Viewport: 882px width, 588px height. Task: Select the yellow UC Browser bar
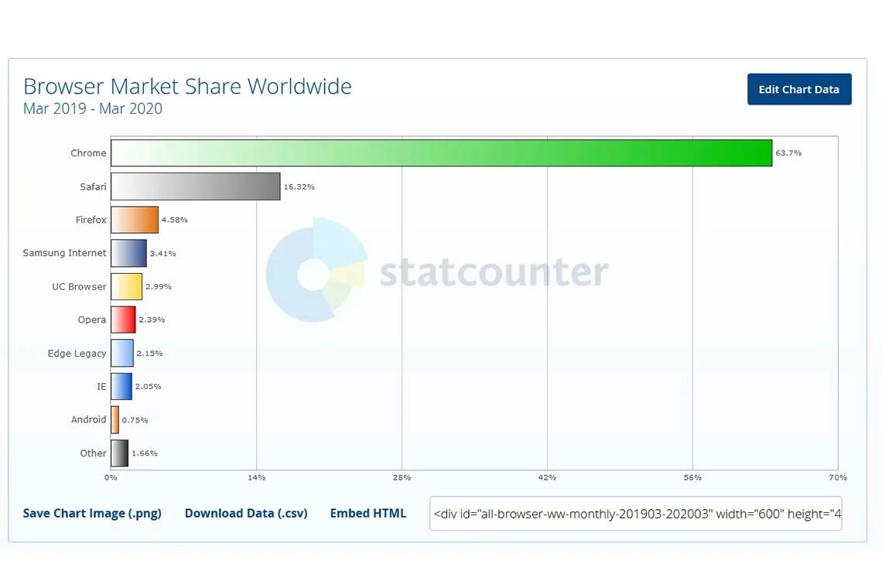(x=127, y=286)
